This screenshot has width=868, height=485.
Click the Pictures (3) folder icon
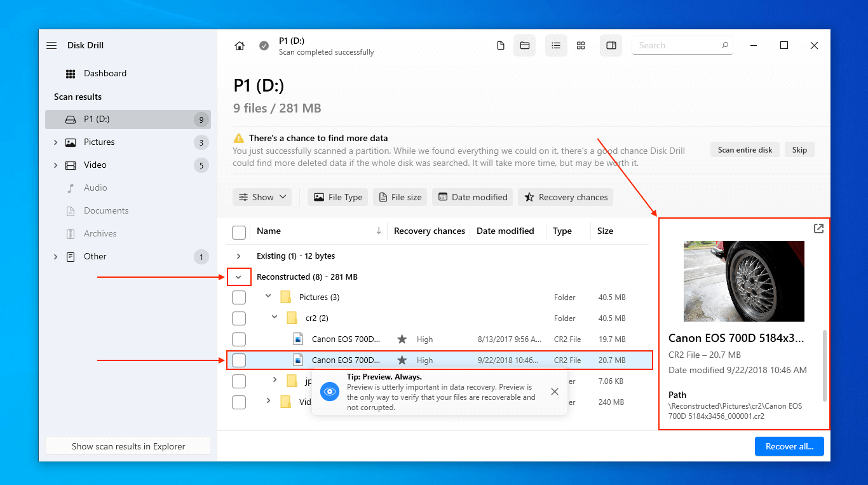click(286, 297)
